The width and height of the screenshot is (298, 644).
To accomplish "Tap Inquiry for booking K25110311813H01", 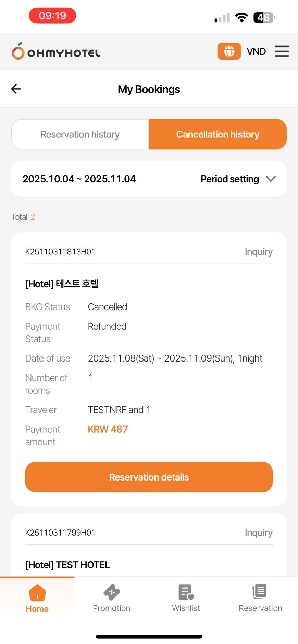I will 259,252.
